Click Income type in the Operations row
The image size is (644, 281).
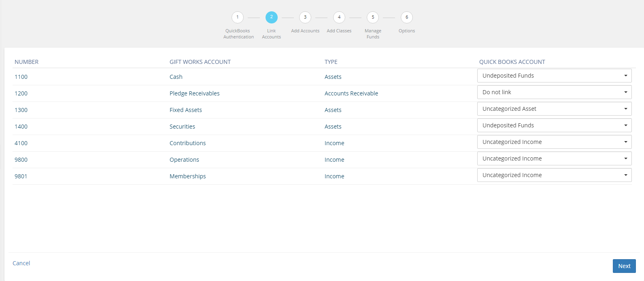point(334,160)
